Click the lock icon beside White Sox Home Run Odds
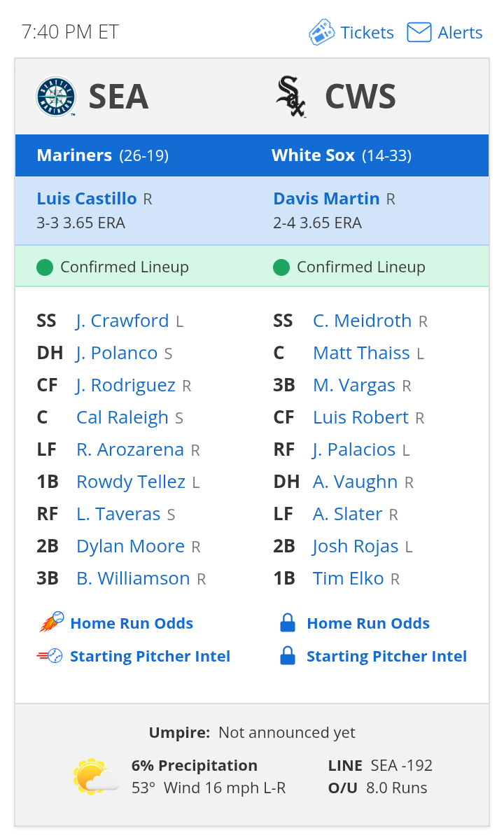This screenshot has height=838, width=504. [x=288, y=622]
